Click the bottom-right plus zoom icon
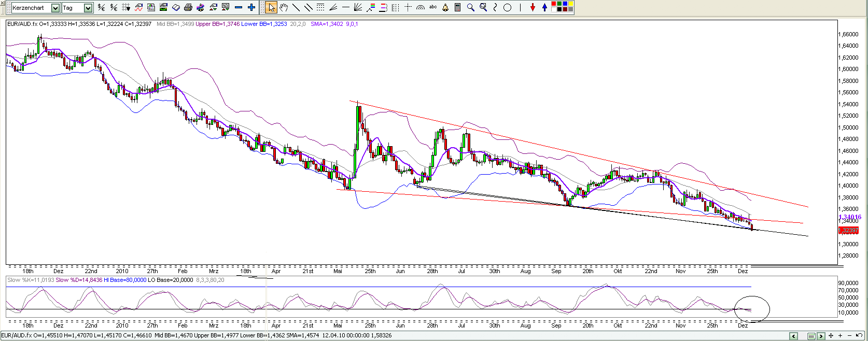 (840, 336)
